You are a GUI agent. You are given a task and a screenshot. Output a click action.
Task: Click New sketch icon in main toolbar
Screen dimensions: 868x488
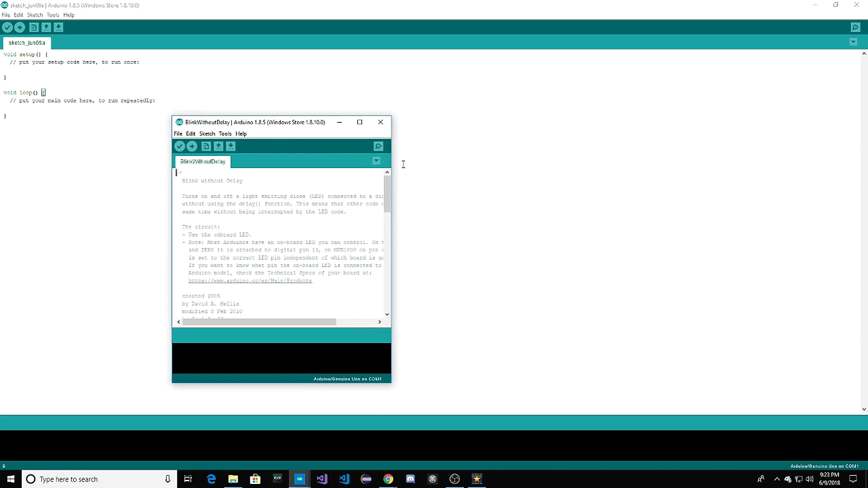tap(34, 28)
